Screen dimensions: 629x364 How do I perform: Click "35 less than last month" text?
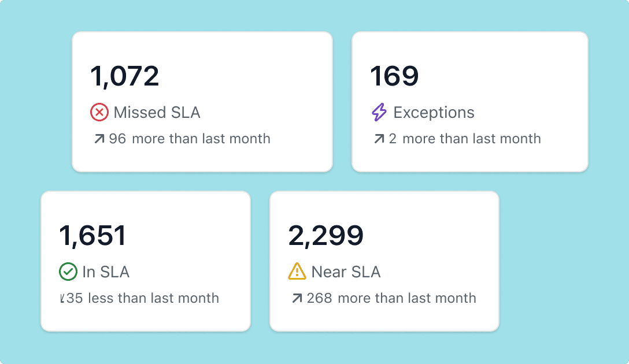coord(143,298)
